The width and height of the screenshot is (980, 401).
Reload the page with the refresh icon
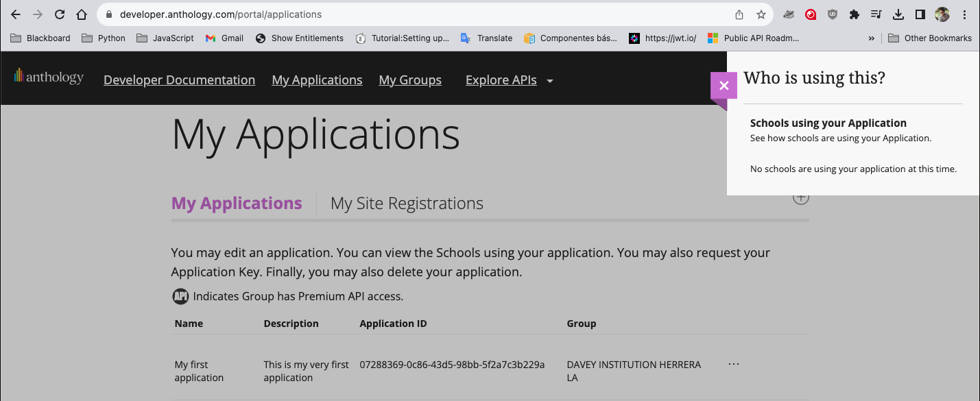[60, 14]
